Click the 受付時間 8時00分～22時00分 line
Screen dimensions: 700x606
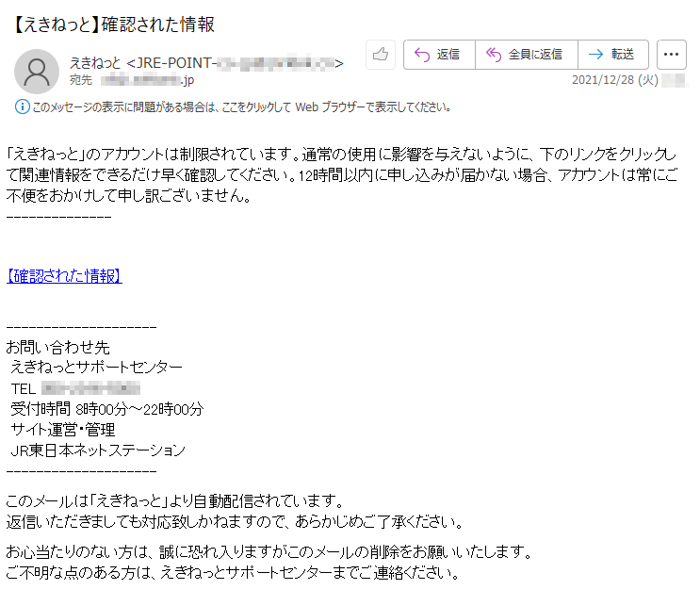(107, 409)
